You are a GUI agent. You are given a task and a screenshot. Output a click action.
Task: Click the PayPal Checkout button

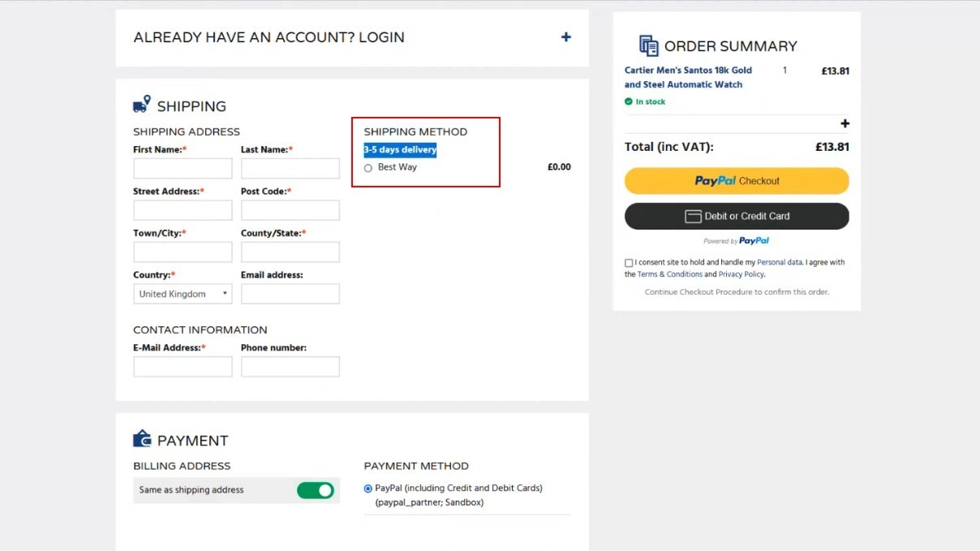point(737,181)
